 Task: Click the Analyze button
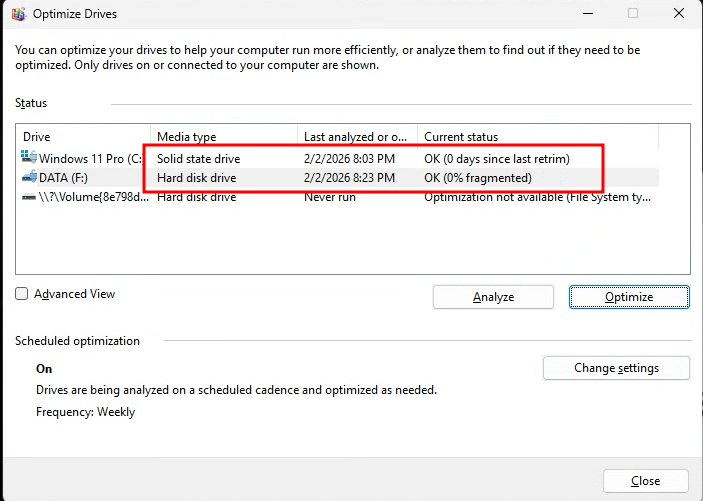click(x=493, y=297)
